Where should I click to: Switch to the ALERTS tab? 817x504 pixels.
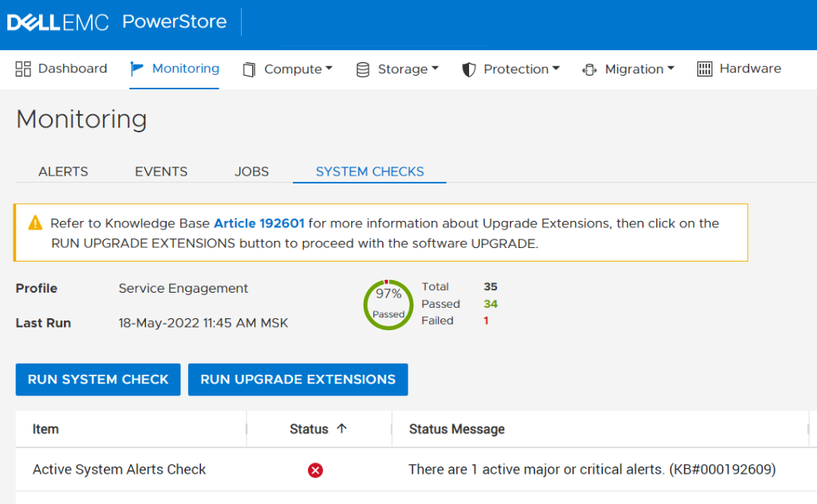coord(63,171)
